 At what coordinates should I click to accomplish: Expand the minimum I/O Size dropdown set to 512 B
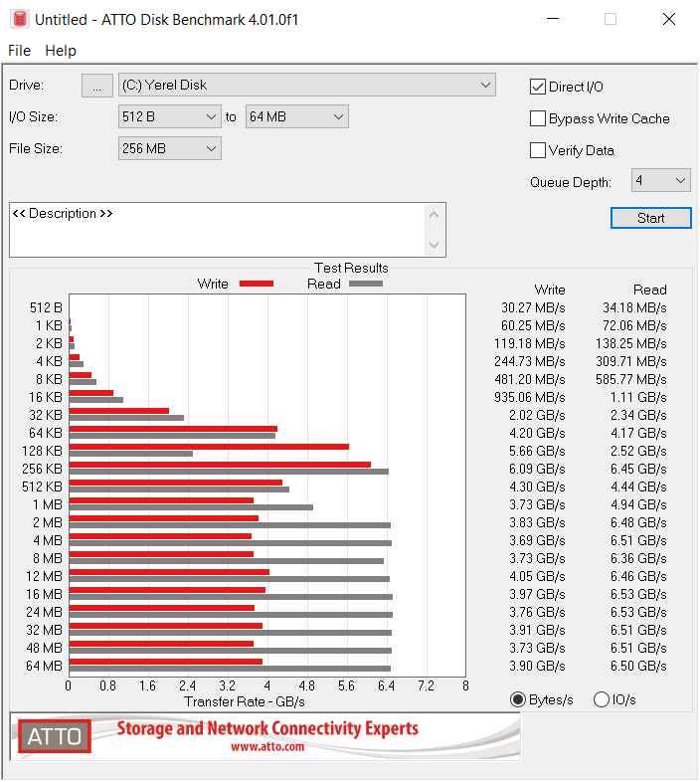[169, 116]
